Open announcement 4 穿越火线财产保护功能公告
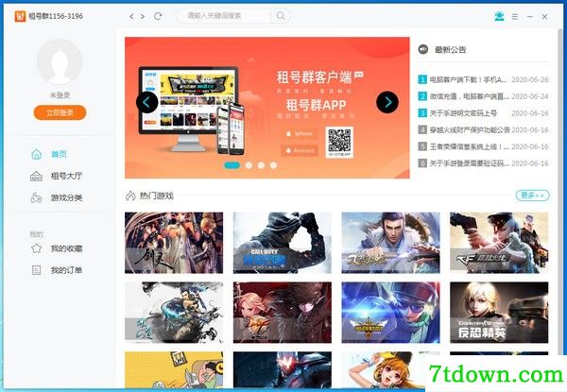Viewport: 567px width, 392px height. coord(483,129)
